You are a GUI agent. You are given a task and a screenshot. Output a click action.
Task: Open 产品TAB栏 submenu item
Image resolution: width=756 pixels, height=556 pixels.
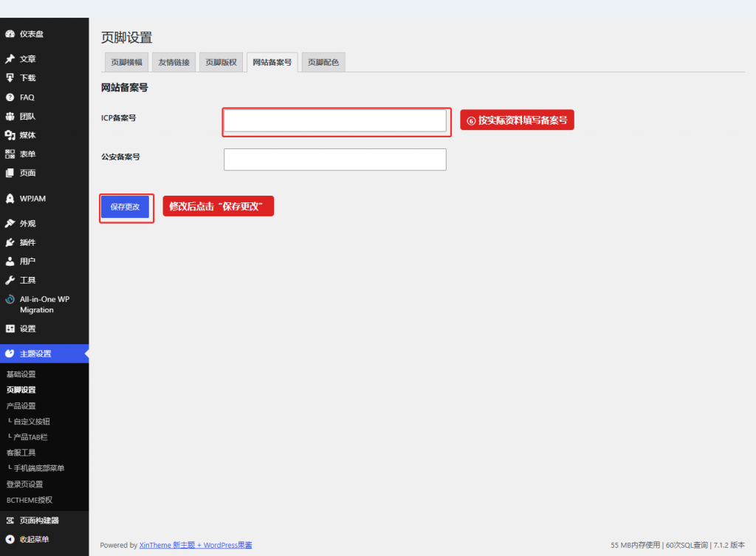(29, 437)
